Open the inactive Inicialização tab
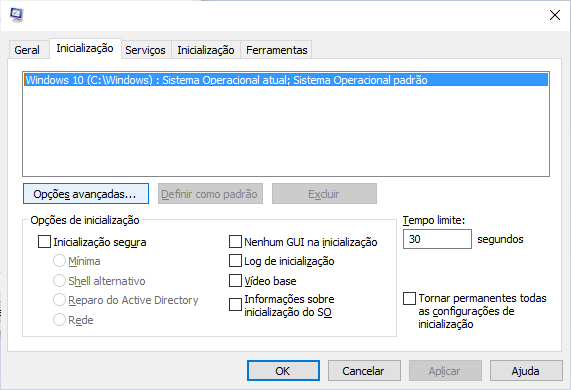The image size is (571, 390). tap(206, 50)
